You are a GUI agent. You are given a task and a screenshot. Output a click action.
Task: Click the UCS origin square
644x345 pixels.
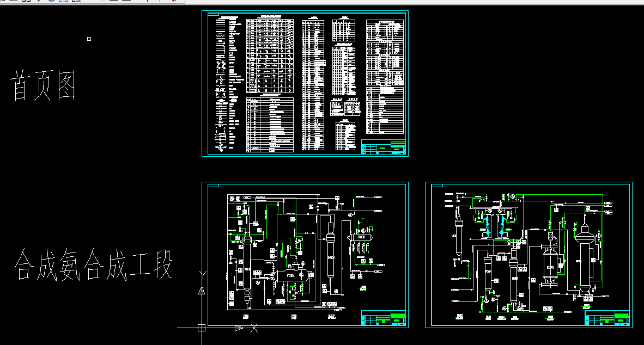click(201, 328)
